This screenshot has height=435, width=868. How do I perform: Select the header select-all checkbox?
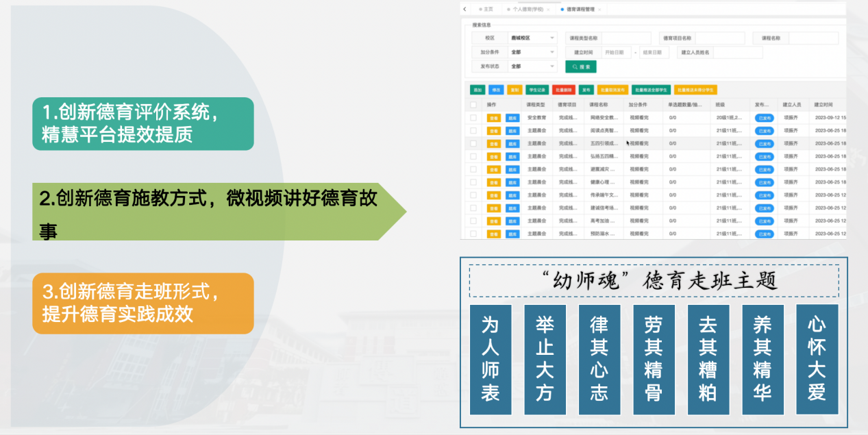(473, 105)
